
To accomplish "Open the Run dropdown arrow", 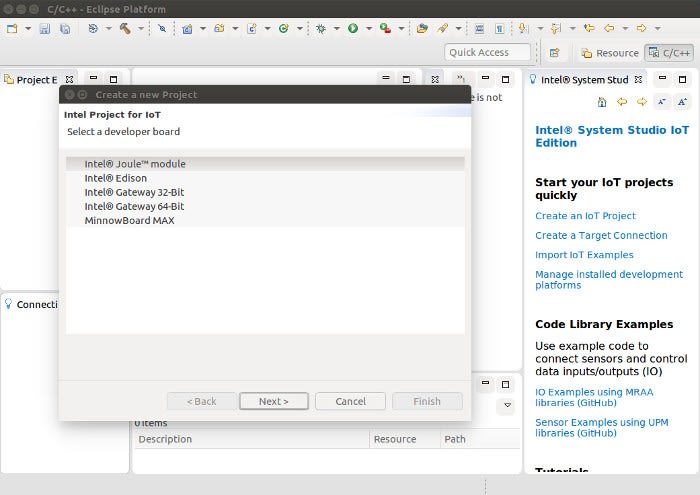I will [369, 29].
